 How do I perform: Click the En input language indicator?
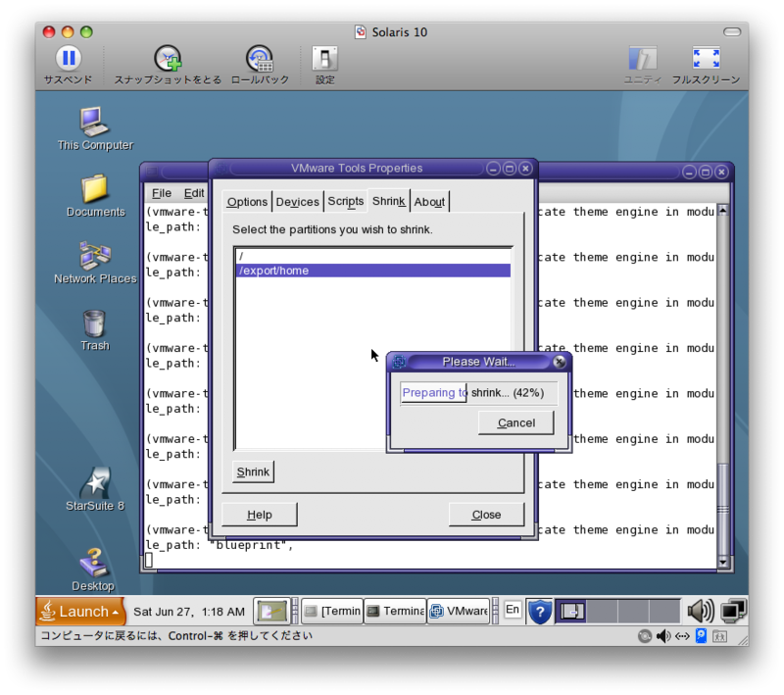(512, 610)
